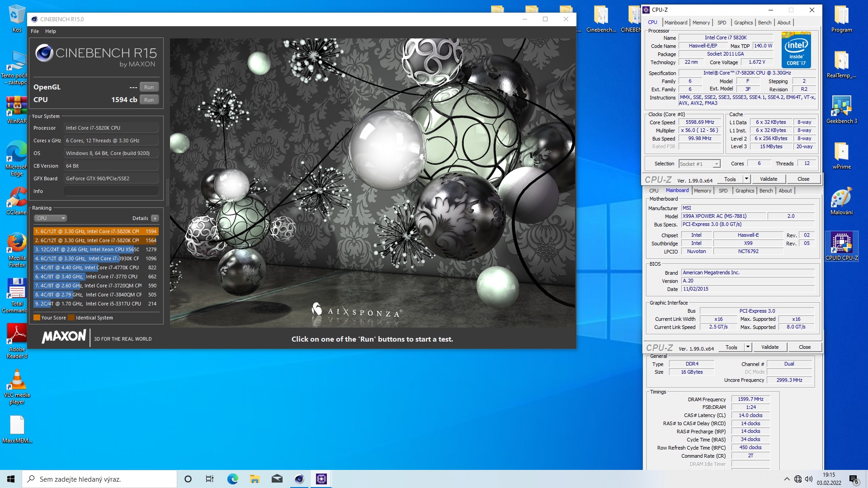This screenshot has width=868, height=488.
Task: Click the Windows search box
Action: coord(99,479)
